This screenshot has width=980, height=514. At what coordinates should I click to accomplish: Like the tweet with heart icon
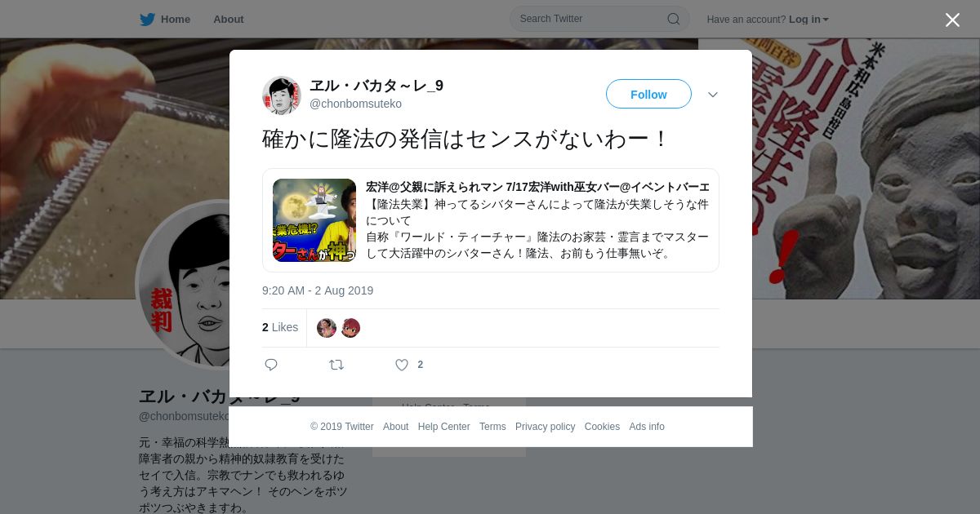(x=402, y=365)
